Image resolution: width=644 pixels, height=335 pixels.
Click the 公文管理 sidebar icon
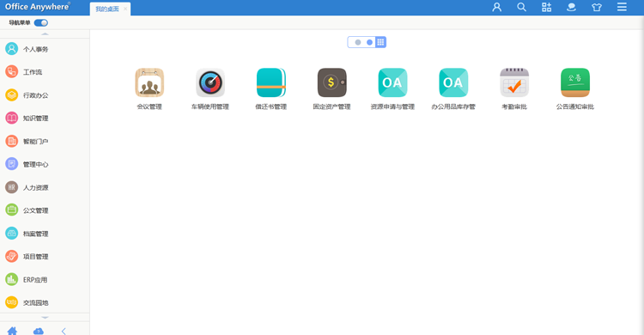(11, 210)
